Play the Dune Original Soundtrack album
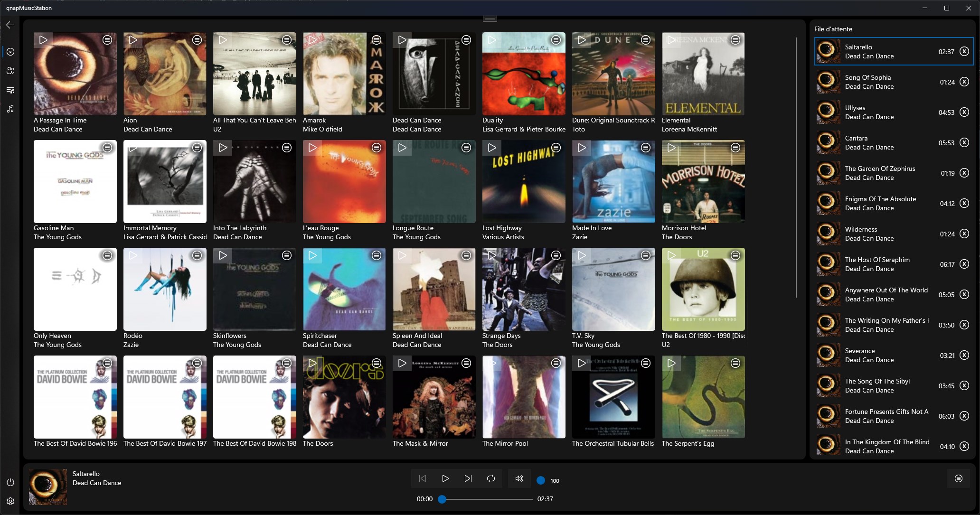Viewport: 980px width, 515px height. tap(581, 40)
